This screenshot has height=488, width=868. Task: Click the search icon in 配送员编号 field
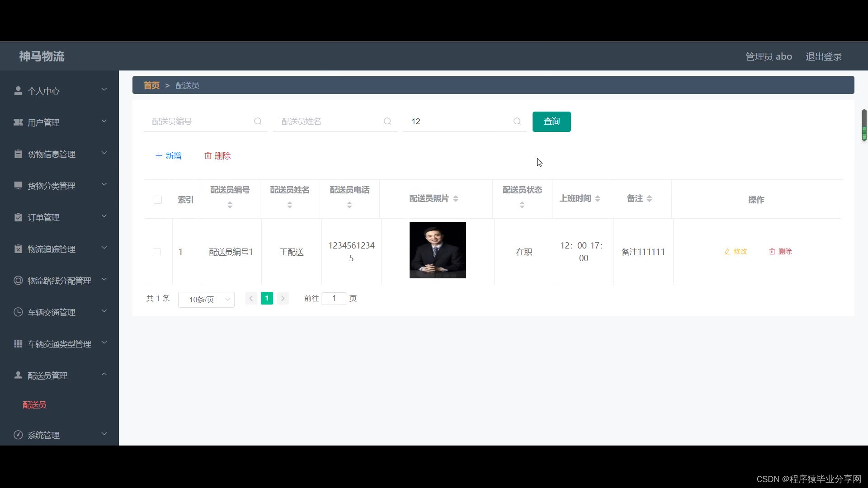(x=258, y=121)
